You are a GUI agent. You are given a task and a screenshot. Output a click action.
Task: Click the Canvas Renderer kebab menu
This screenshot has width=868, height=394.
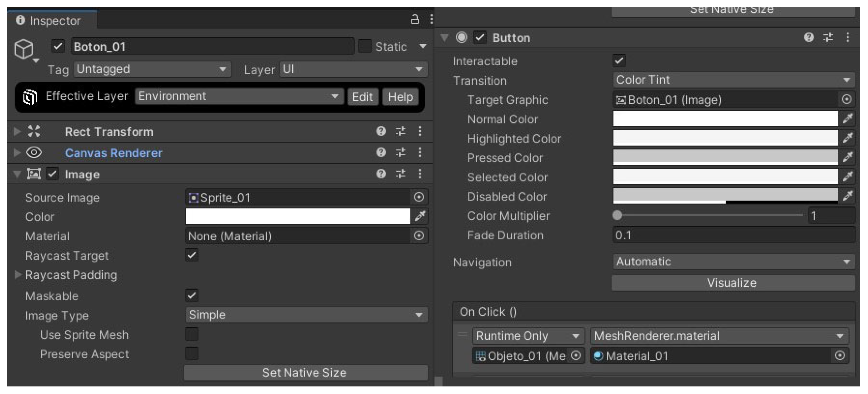pos(420,153)
